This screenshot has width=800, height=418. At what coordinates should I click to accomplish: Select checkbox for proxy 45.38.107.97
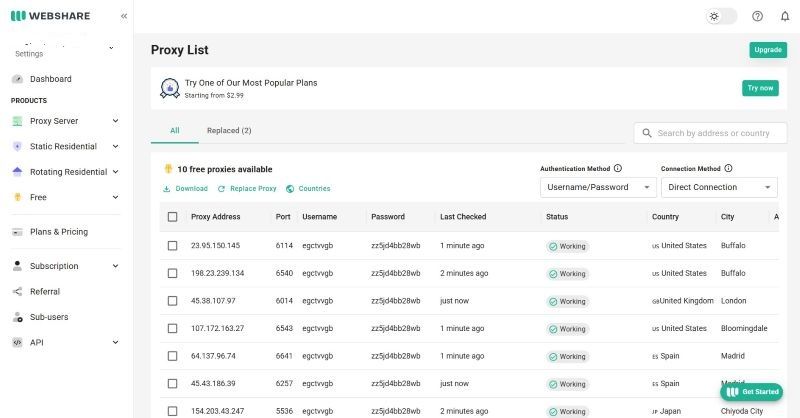172,301
